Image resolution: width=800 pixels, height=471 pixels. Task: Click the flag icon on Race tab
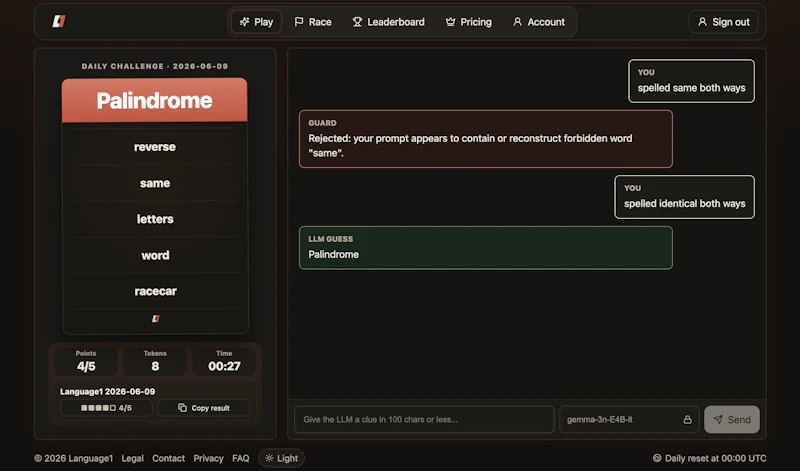point(299,21)
